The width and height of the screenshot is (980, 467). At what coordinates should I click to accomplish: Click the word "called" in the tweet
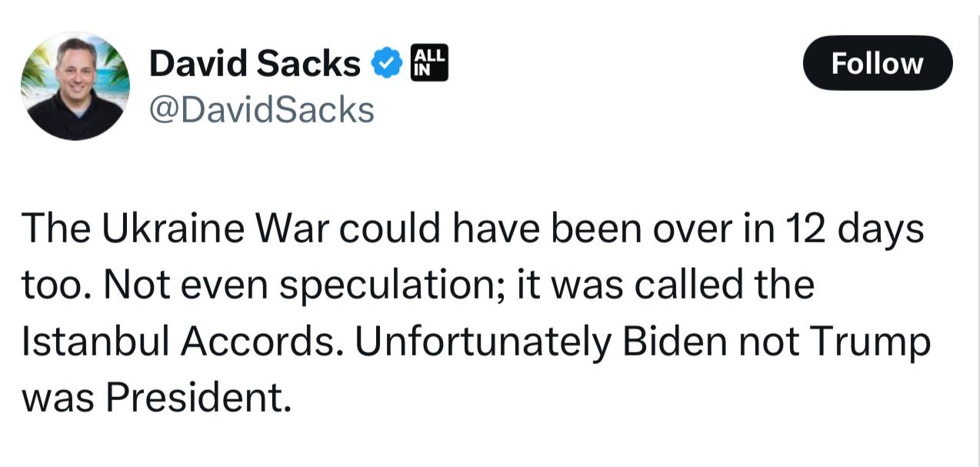pyautogui.click(x=681, y=285)
